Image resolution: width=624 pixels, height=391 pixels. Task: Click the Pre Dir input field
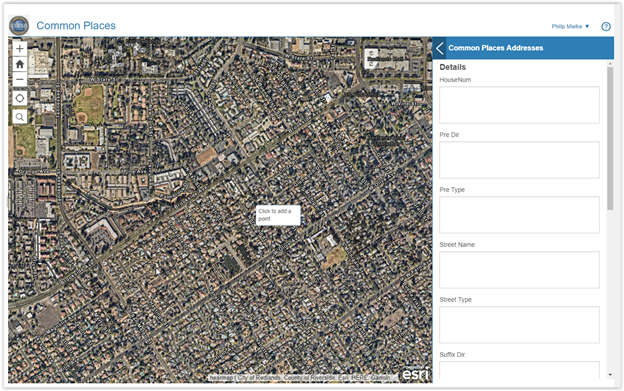pyautogui.click(x=519, y=160)
